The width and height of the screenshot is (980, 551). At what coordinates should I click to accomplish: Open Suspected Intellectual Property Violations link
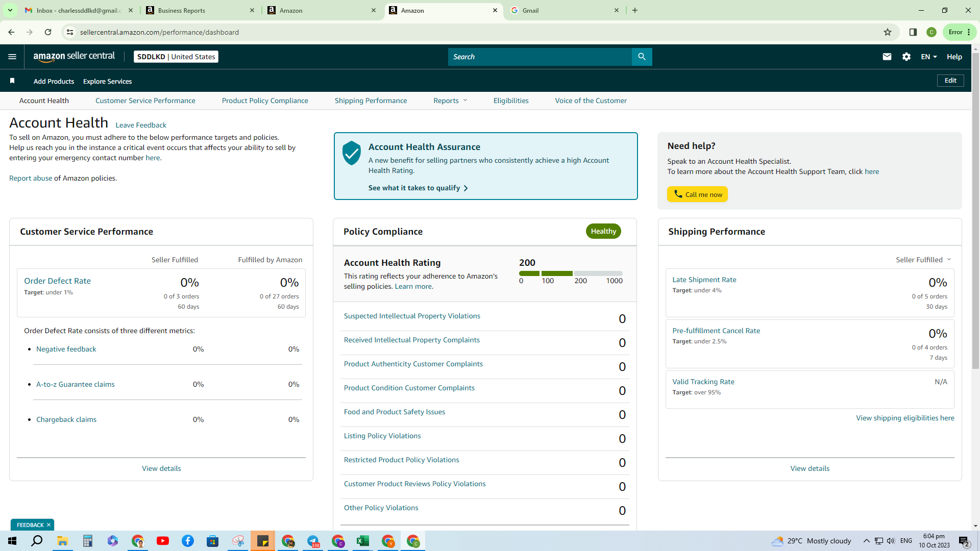(412, 316)
